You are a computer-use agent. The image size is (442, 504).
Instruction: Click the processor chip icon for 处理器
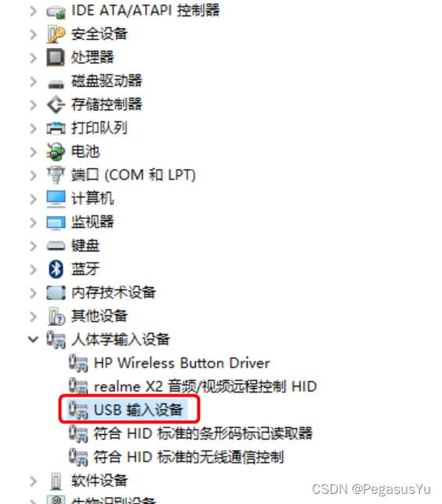(56, 57)
